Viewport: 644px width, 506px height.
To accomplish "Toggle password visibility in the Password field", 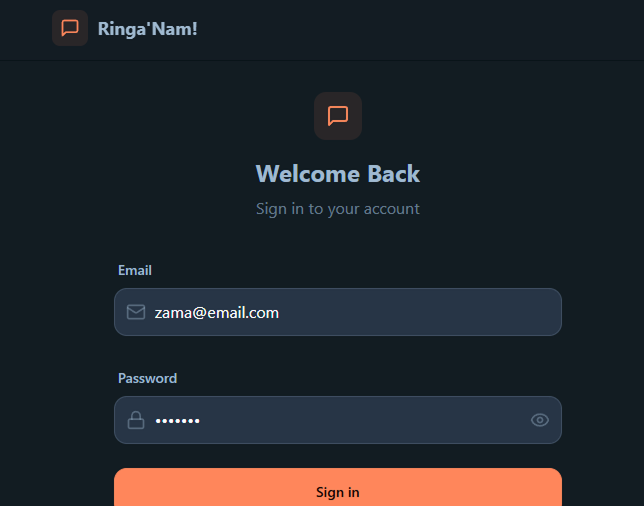I will click(540, 420).
